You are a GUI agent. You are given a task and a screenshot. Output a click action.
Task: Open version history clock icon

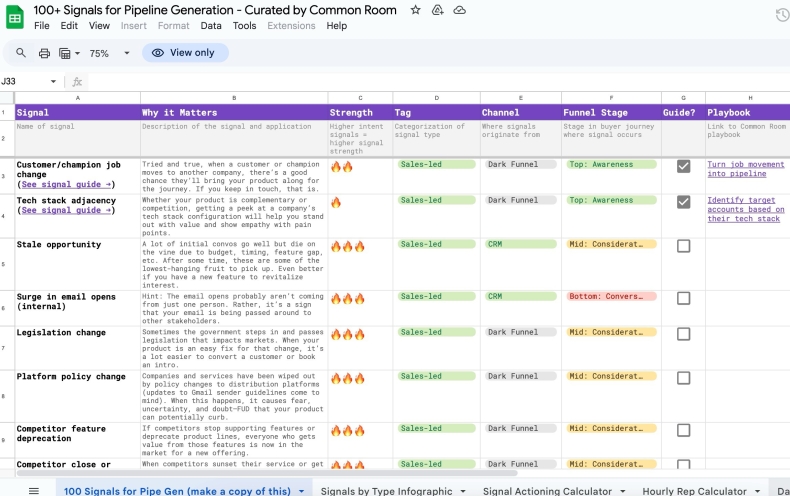point(781,15)
